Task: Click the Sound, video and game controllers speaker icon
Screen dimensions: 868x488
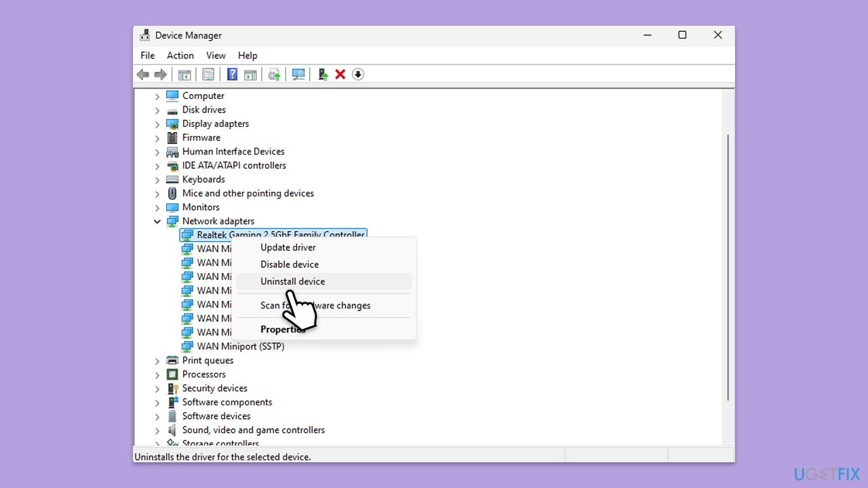Action: click(172, 430)
